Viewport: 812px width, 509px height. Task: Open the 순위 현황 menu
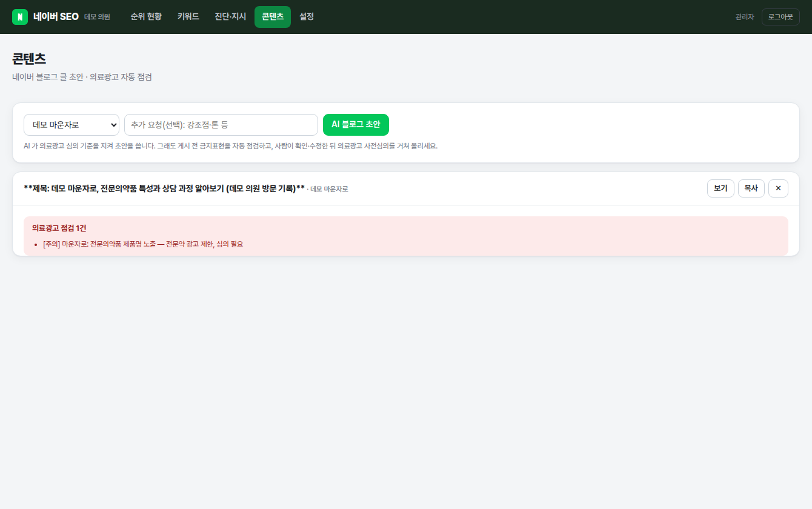tap(146, 17)
